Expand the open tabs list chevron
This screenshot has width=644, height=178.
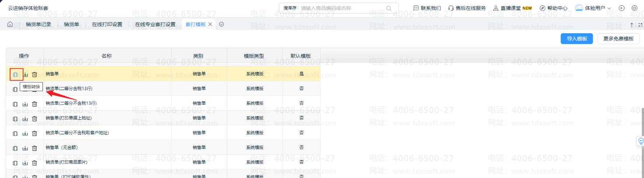click(x=222, y=24)
